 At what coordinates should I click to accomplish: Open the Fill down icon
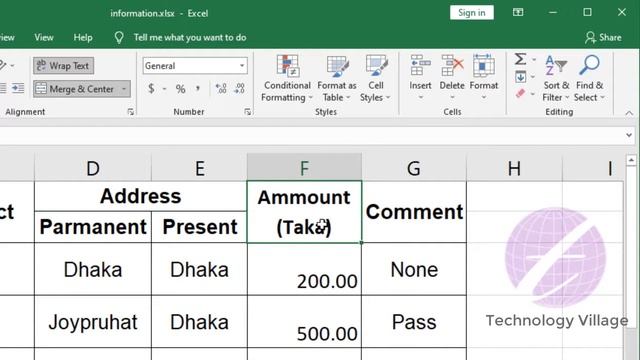coord(520,77)
